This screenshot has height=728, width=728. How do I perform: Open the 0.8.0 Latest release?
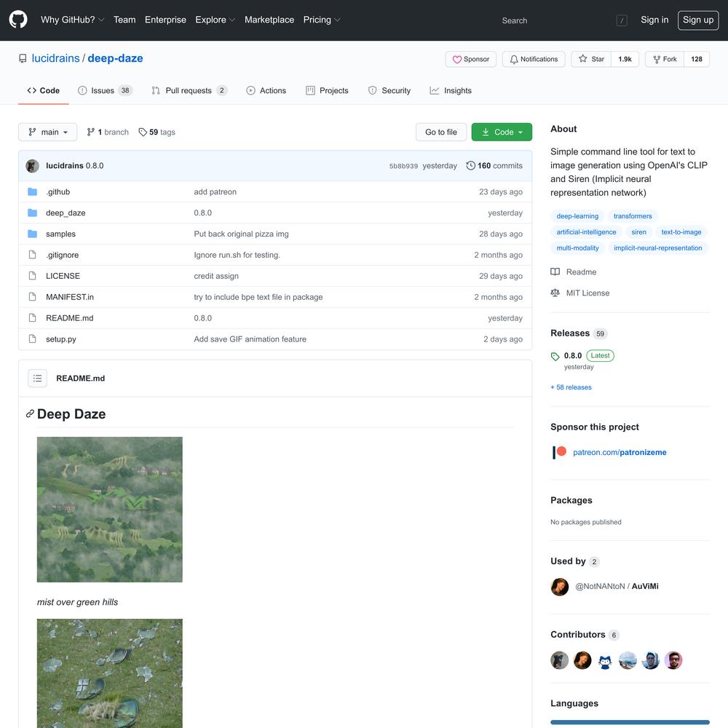582,356
